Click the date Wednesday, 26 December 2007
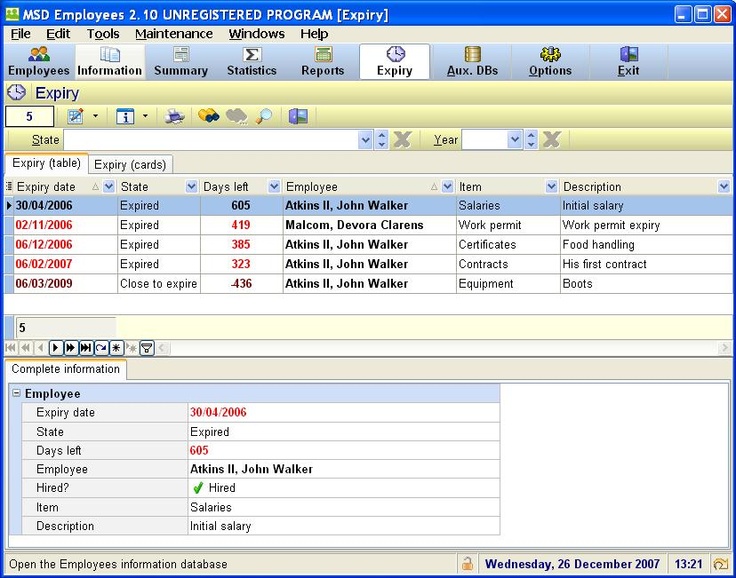This screenshot has width=736, height=578. pos(572,563)
